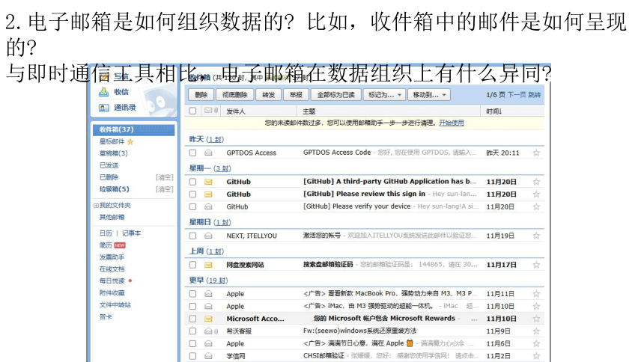Check the GPTDOS Access email checkbox
644x362 pixels.
[x=192, y=153]
